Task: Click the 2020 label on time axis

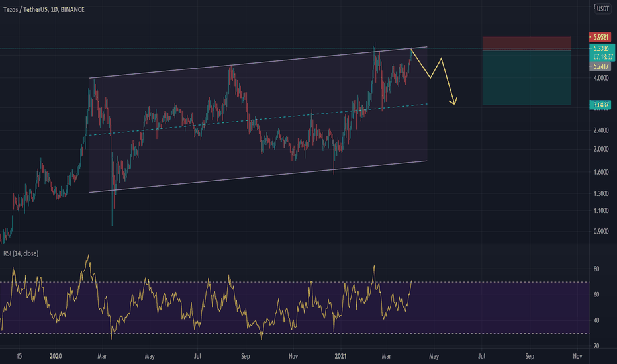Action: click(56, 356)
